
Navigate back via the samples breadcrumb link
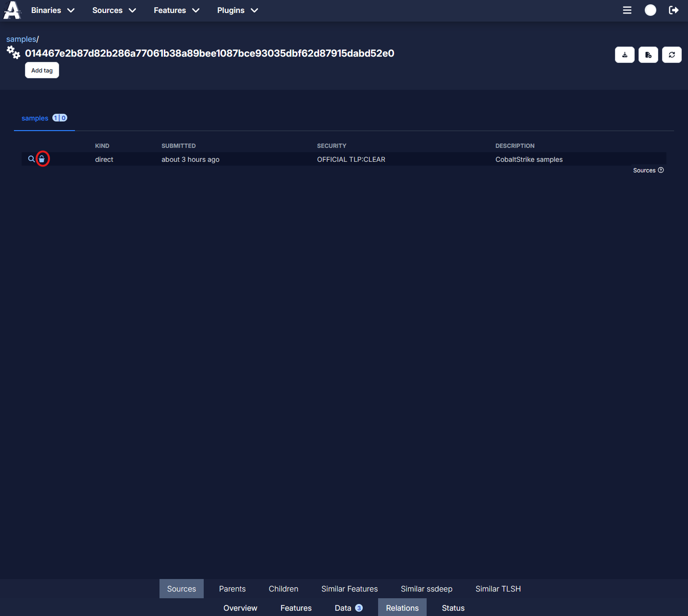click(21, 39)
